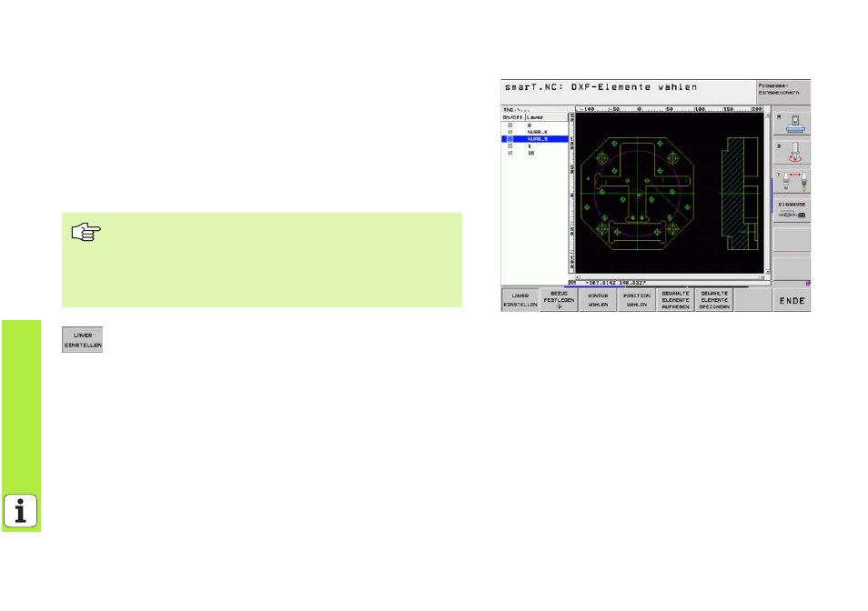Select BEZUG FESTLEGEN soft key

560,300
